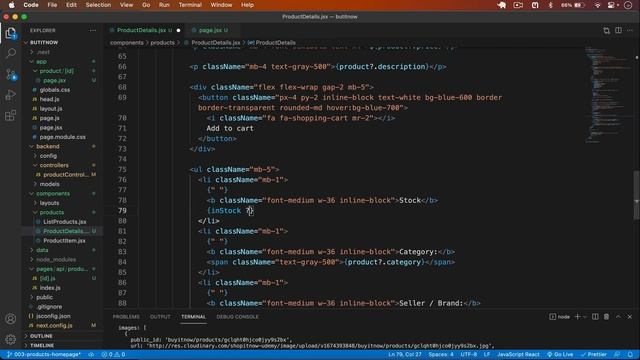Open editor more actions ellipsis
The width and height of the screenshot is (640, 360).
pos(630,31)
